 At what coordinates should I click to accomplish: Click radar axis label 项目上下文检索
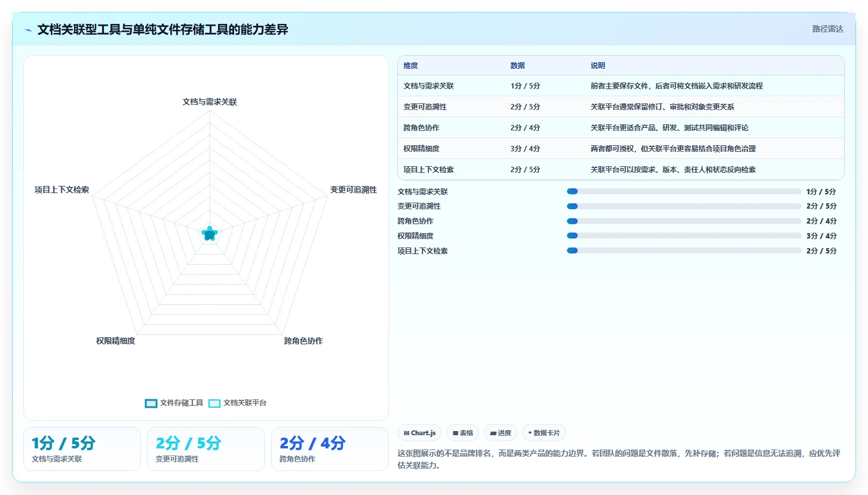[62, 190]
